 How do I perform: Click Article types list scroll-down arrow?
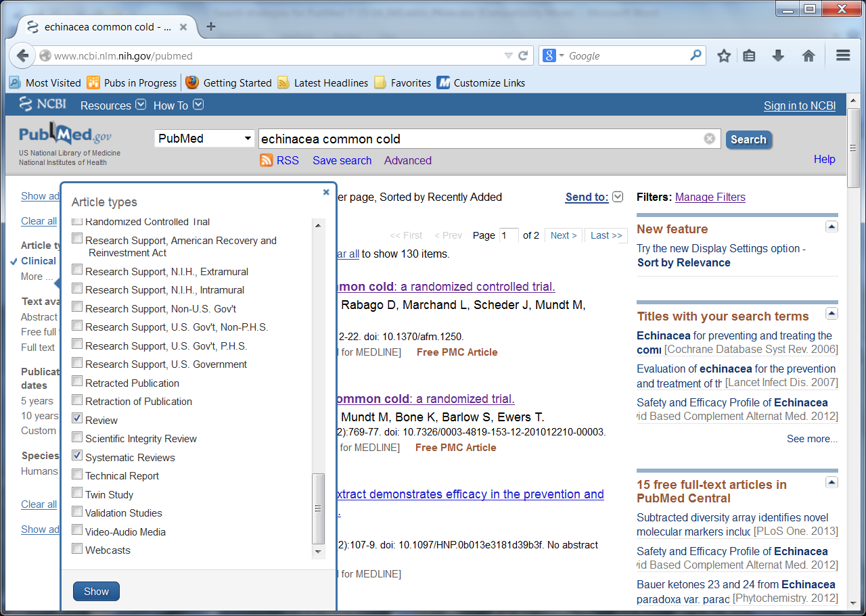point(318,552)
